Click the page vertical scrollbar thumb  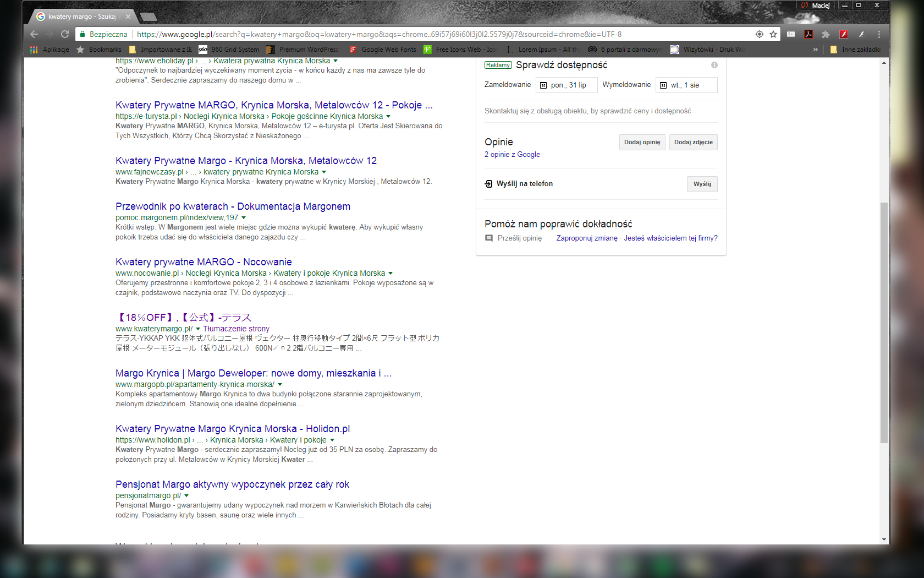click(x=884, y=323)
